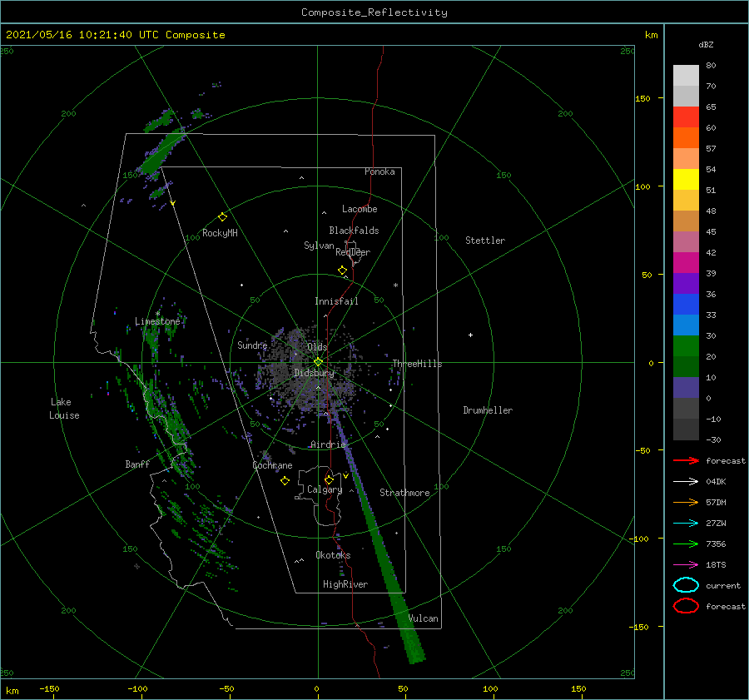Click the Vulcan city label
The height and width of the screenshot is (700, 749).
(x=424, y=618)
